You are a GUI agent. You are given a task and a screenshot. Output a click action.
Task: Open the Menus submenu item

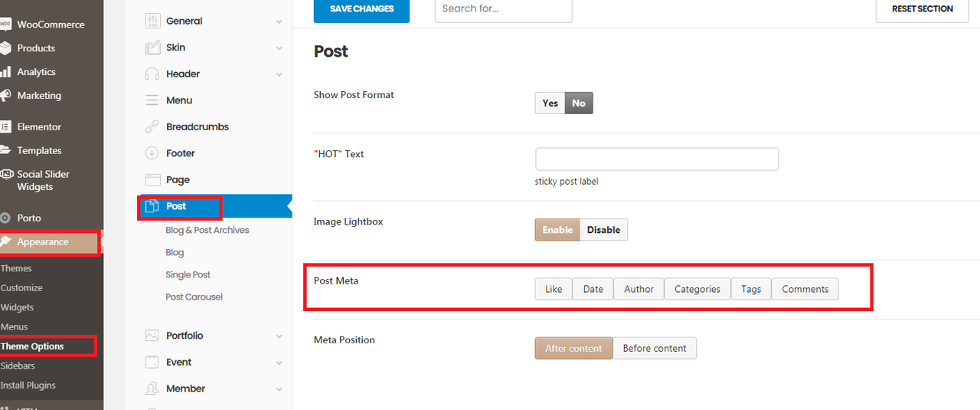pos(15,327)
